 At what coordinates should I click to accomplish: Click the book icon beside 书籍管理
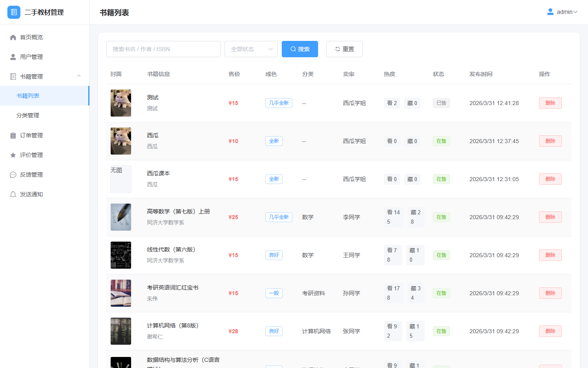(x=13, y=76)
